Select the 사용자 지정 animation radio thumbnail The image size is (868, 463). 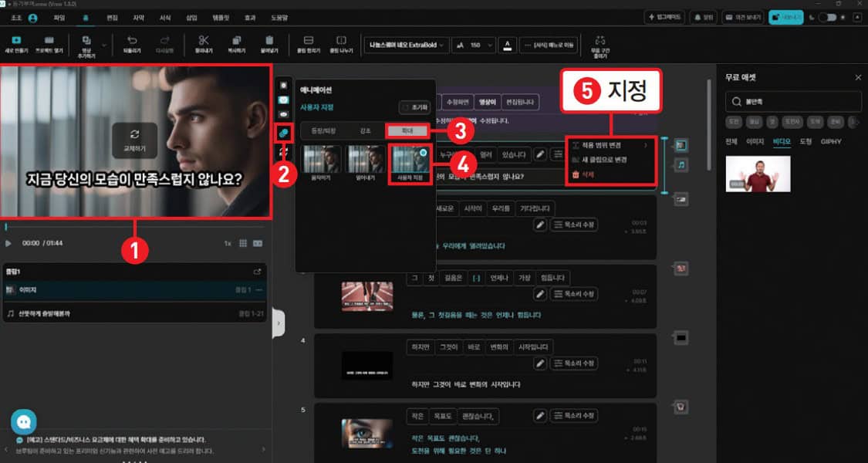point(410,164)
